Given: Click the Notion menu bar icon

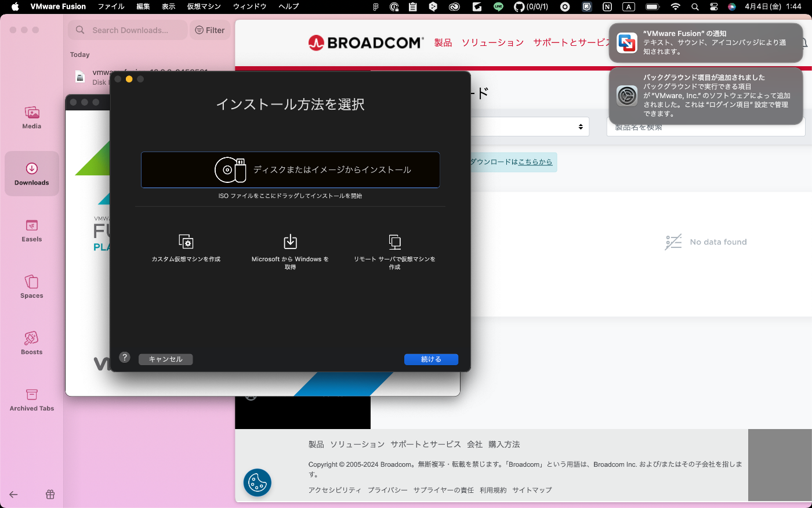Looking at the screenshot, I should coord(607,6).
